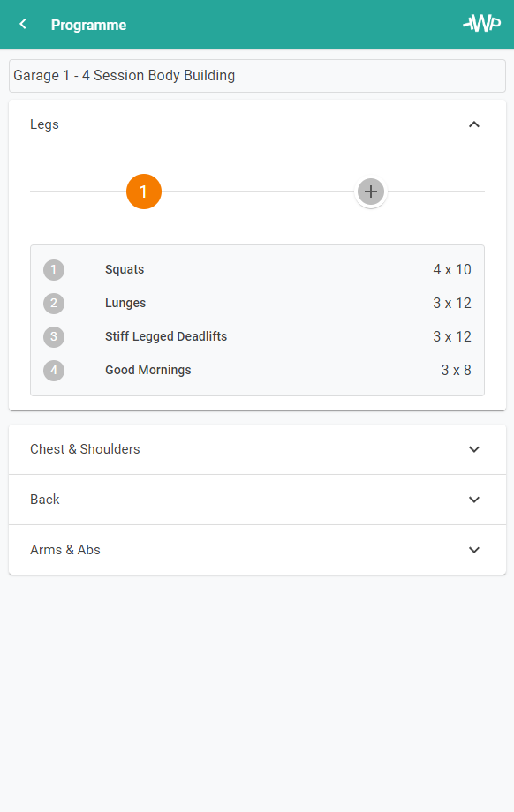This screenshot has height=812, width=514.
Task: Go back using the header arrow
Action: coord(23,25)
